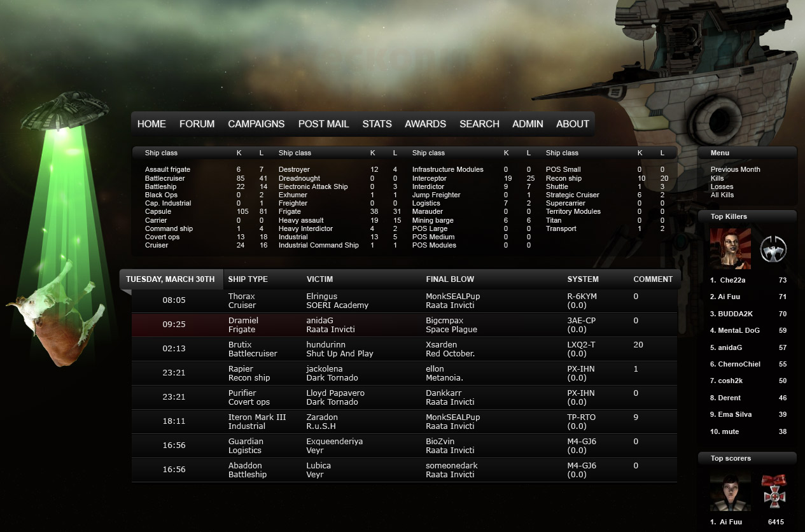The image size is (805, 532).
Task: Click victim hundurinn
Action: tap(326, 345)
